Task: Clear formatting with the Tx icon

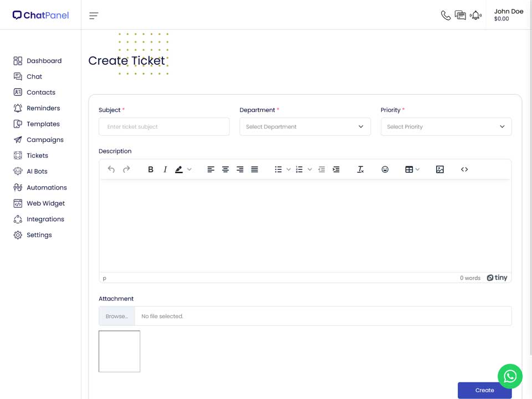Action: [x=360, y=170]
